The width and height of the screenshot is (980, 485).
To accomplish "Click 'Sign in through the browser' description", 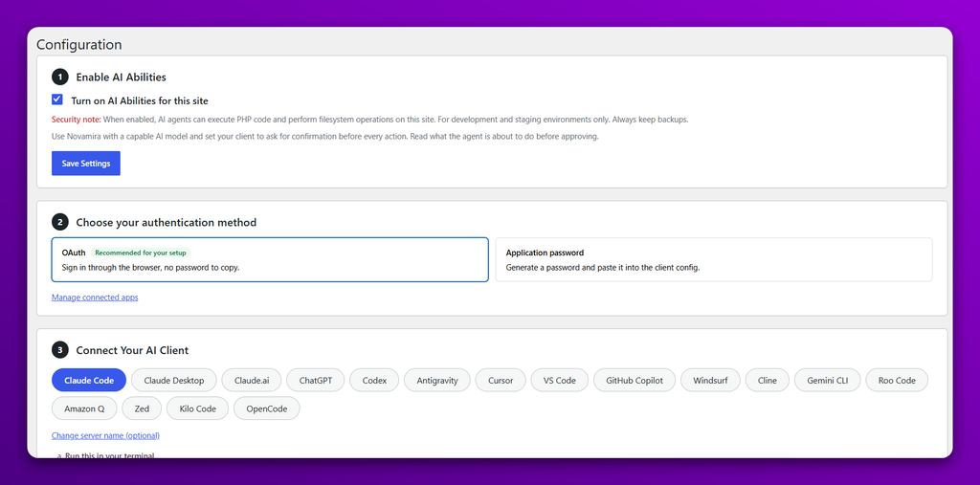I will coord(150,267).
